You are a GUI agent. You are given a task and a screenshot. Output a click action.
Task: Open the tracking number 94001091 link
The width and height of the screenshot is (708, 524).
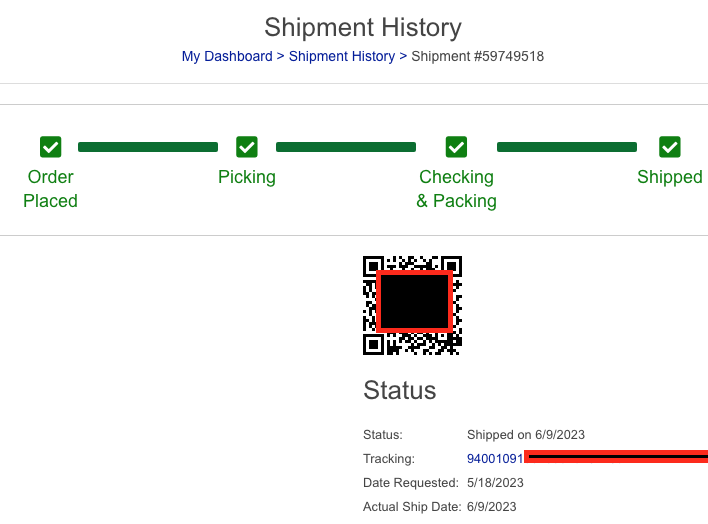(x=495, y=458)
